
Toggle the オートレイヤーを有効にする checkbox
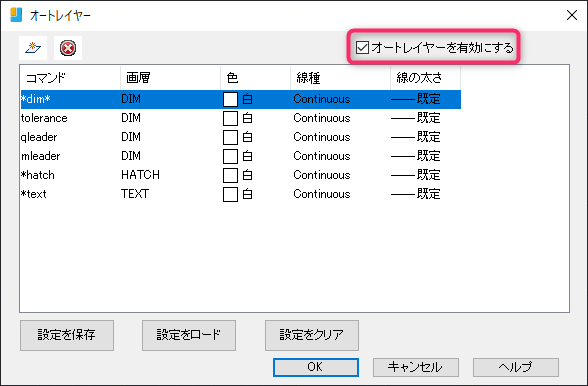pyautogui.click(x=362, y=48)
